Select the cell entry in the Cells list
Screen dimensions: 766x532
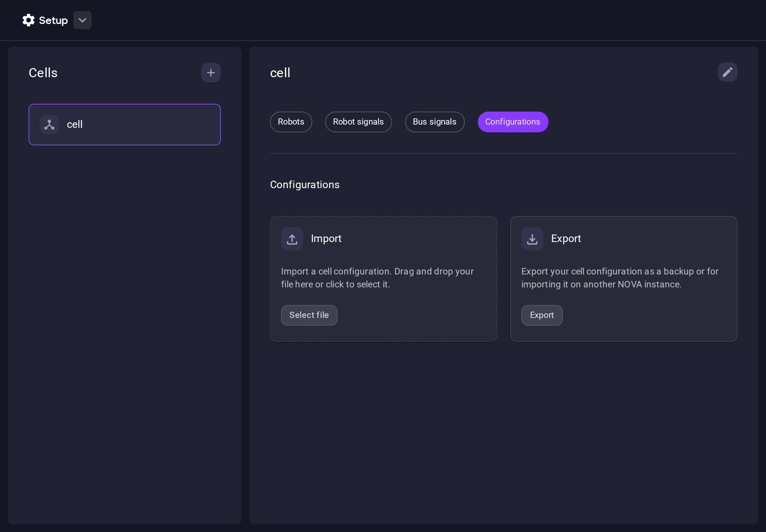coord(124,124)
